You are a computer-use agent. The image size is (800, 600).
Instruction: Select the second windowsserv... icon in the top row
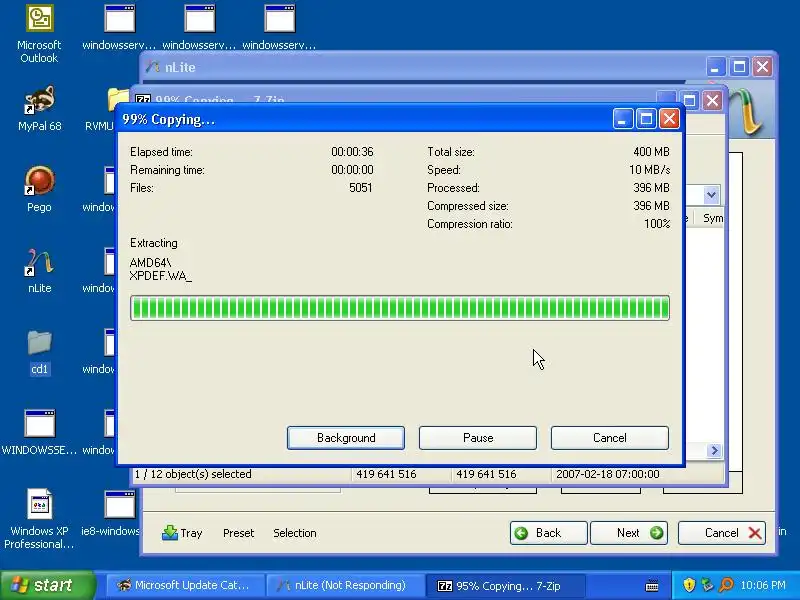(x=199, y=27)
